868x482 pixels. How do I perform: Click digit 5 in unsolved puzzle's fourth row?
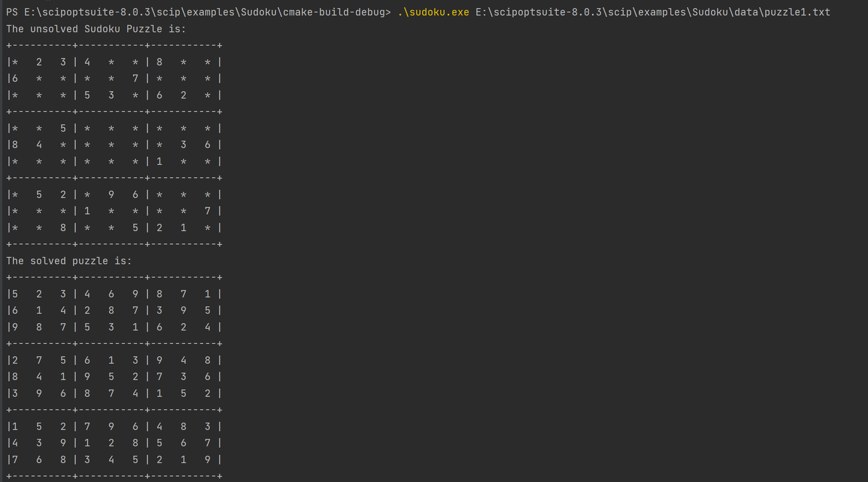pos(63,128)
